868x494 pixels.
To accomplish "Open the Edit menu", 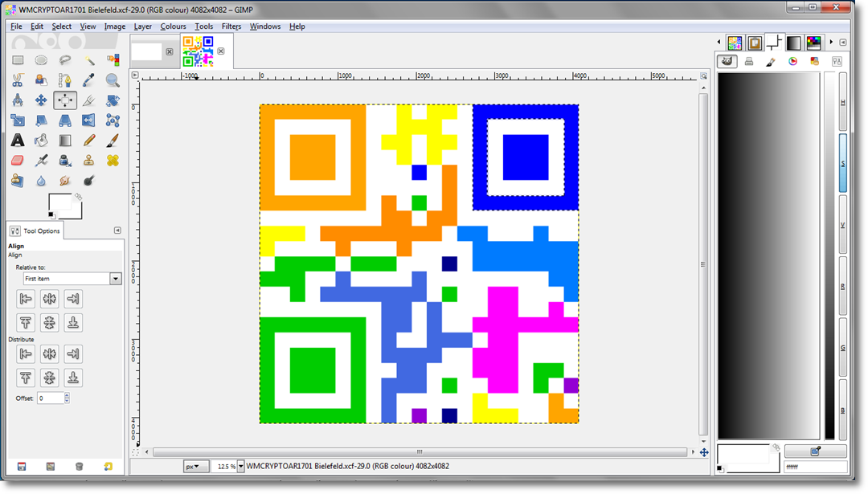I will [x=37, y=26].
